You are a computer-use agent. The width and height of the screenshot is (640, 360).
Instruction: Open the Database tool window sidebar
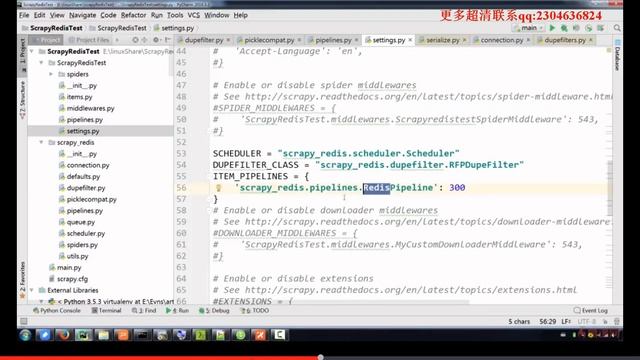tap(617, 55)
